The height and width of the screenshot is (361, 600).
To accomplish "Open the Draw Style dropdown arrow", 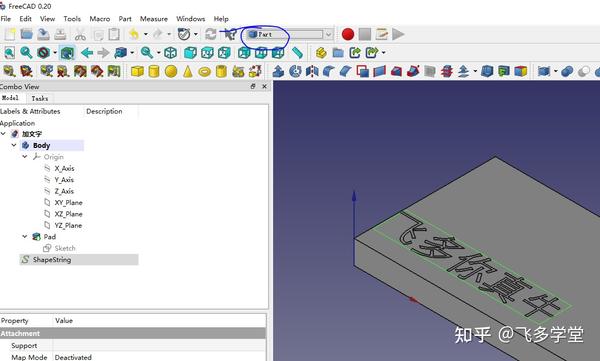I will pyautogui.click(x=55, y=52).
